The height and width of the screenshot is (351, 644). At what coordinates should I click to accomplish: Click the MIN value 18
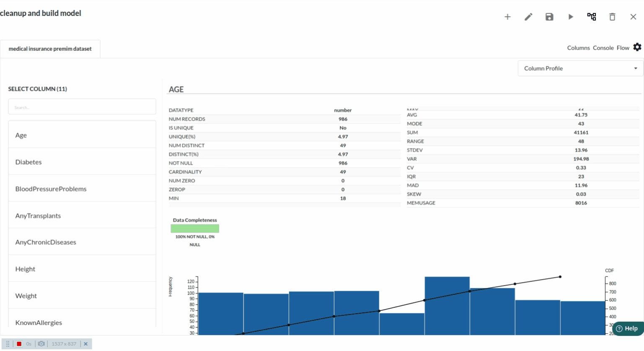[343, 198]
